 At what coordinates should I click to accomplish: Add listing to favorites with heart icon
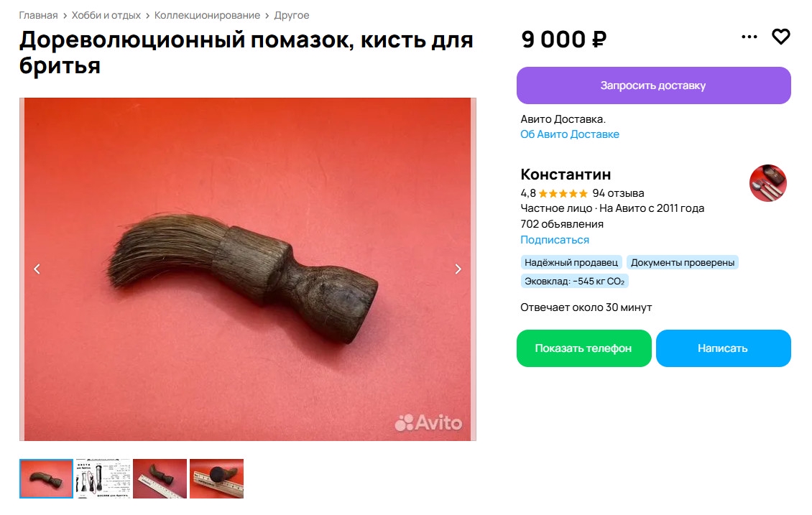[x=780, y=37]
